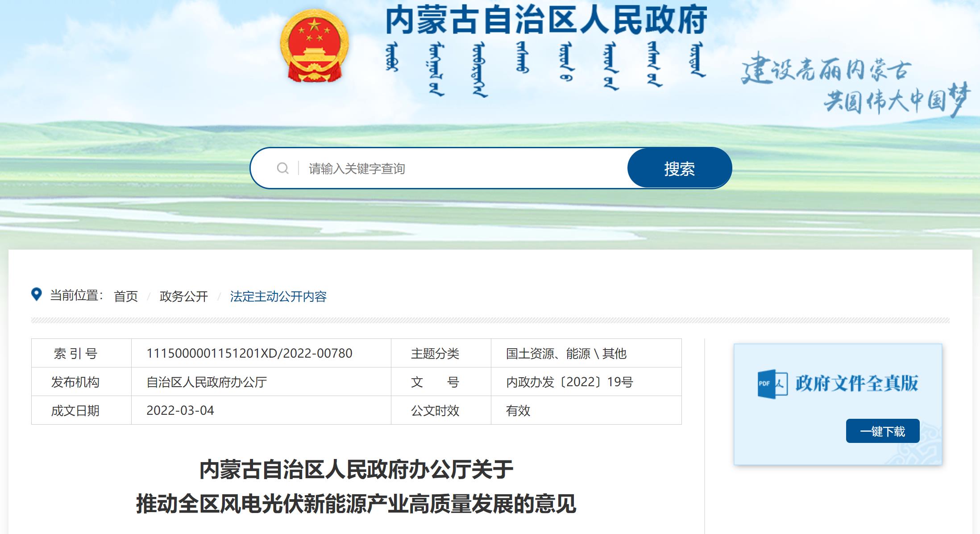Image resolution: width=980 pixels, height=534 pixels.
Task: Click the PDF file icon
Action: click(772, 384)
